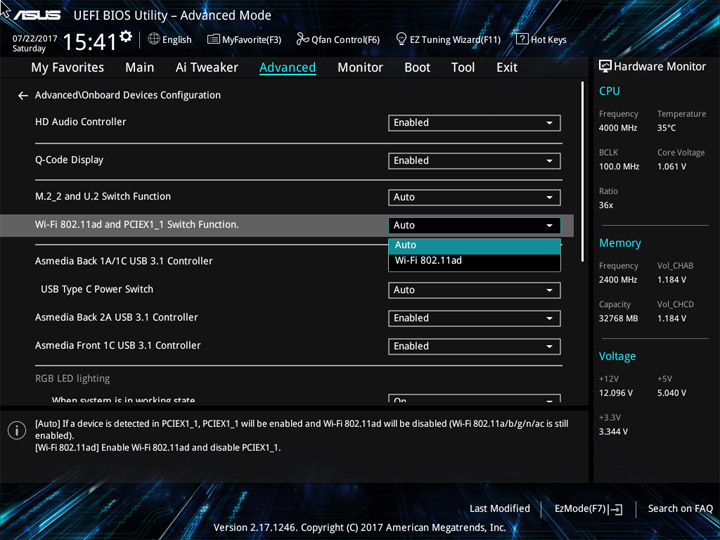The height and width of the screenshot is (540, 720).
Task: Click the info icon beside help text
Action: coord(17,430)
